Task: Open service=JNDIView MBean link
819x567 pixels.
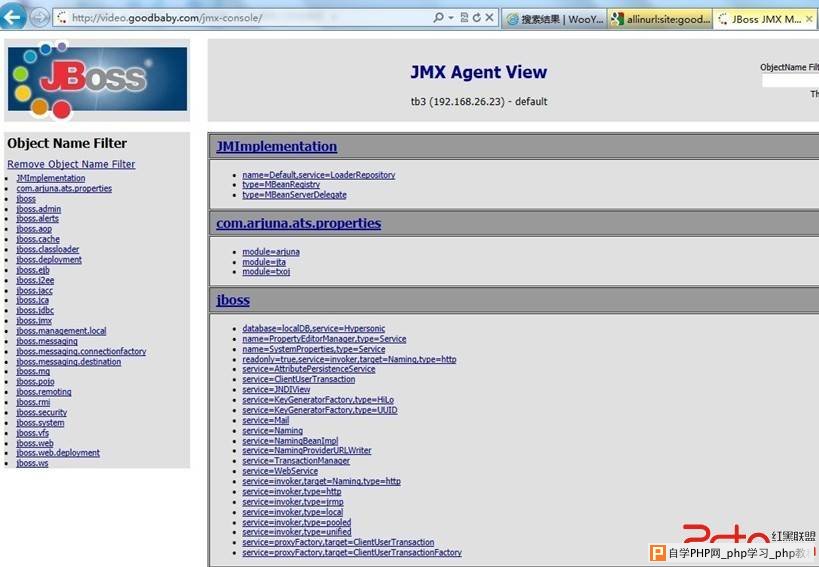Action: 276,389
